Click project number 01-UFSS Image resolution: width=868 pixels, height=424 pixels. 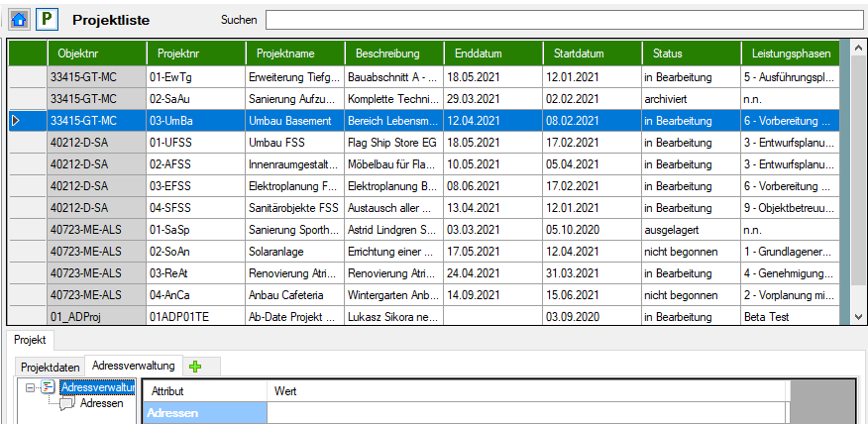click(196, 143)
